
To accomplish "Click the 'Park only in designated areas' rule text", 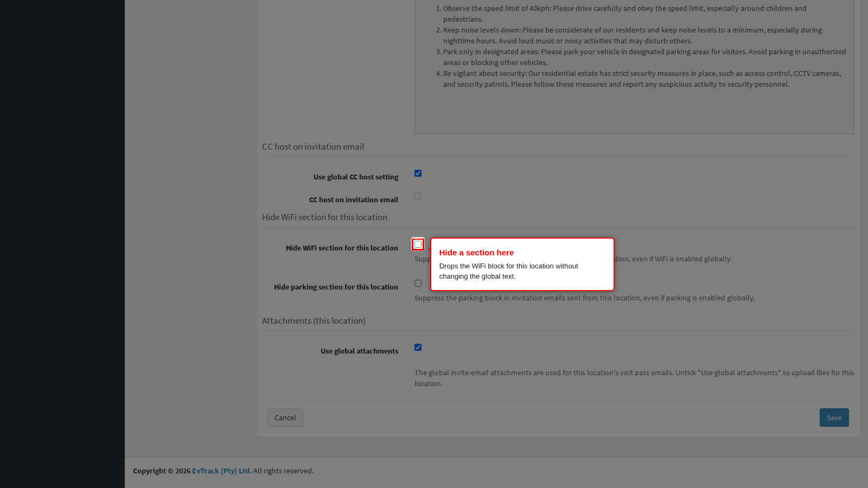I will (644, 57).
